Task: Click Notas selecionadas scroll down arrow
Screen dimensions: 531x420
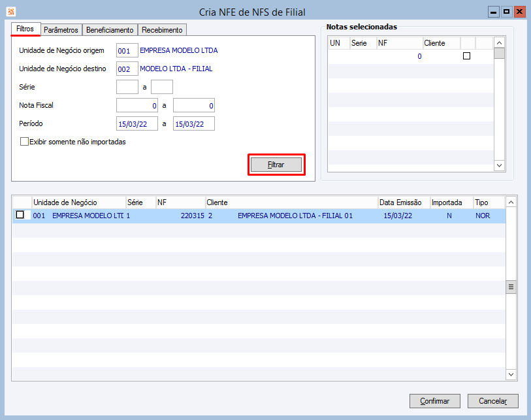Action: [x=499, y=165]
